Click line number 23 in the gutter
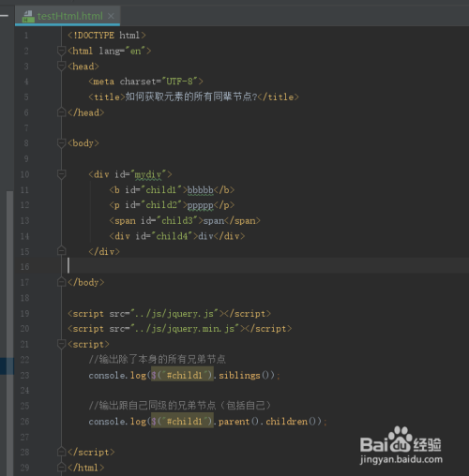Screen dimensions: 469x476 coord(24,375)
